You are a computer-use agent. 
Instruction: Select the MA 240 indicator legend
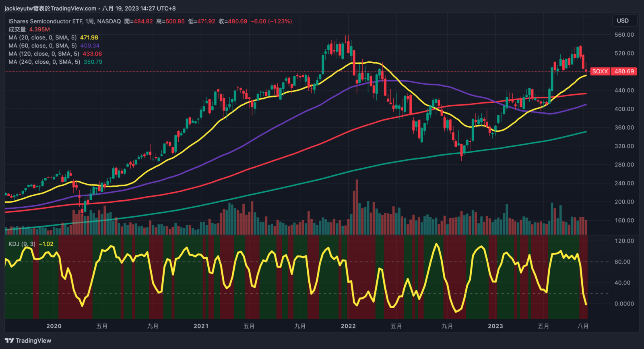click(44, 62)
